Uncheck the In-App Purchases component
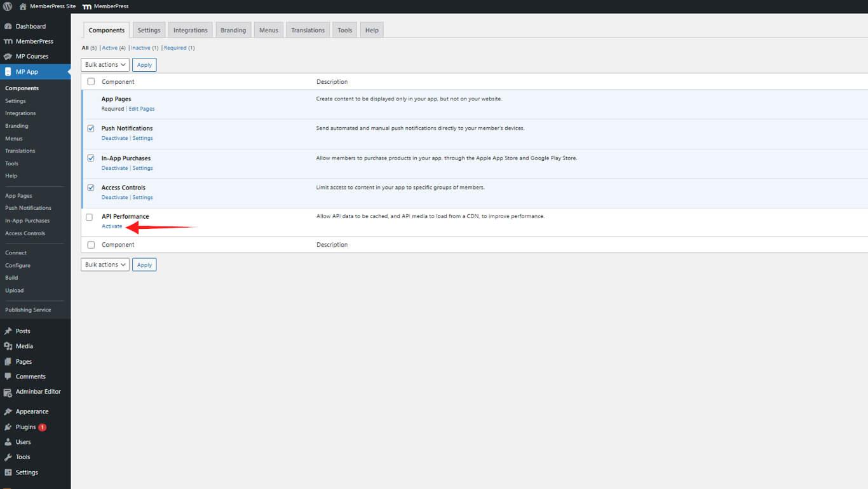 tap(90, 158)
